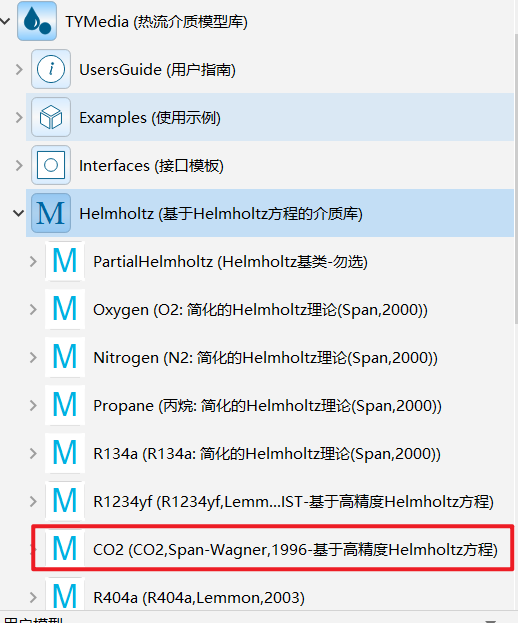Select CO2 (Span-Wagner,1996) medium entry
Image resolution: width=518 pixels, height=623 pixels.
[295, 550]
